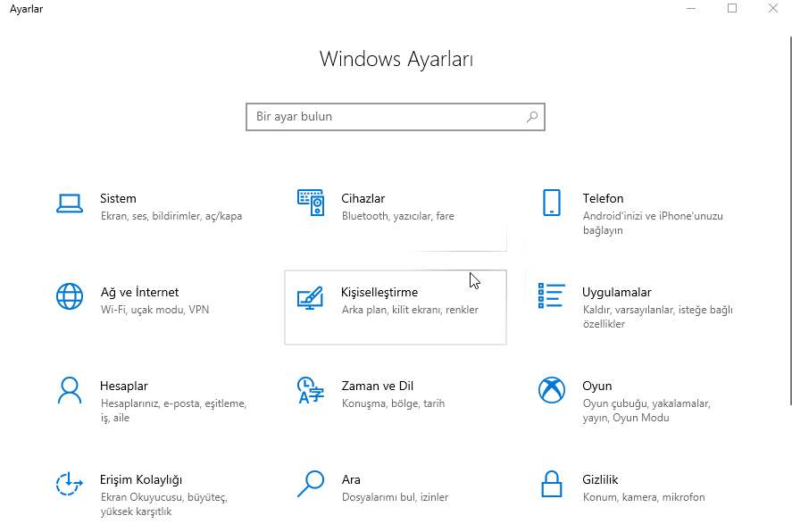Click "Bluetooth, yazıcılar, fare" description

pyautogui.click(x=398, y=216)
